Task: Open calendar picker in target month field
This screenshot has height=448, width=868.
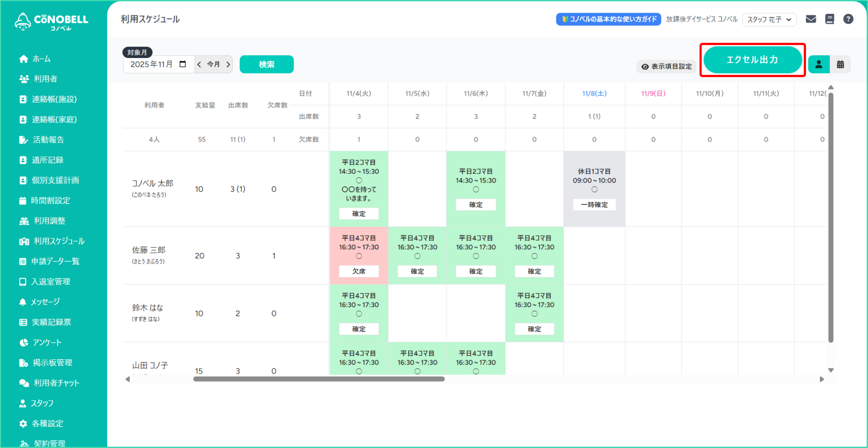Action: pyautogui.click(x=183, y=64)
